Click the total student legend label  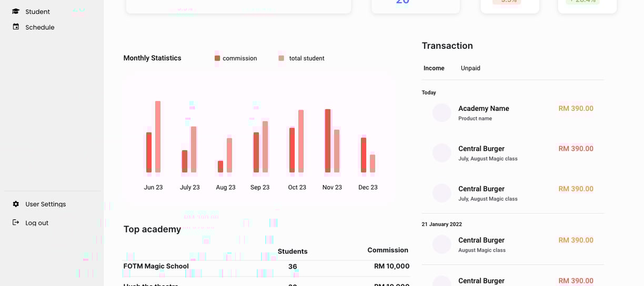[307, 58]
